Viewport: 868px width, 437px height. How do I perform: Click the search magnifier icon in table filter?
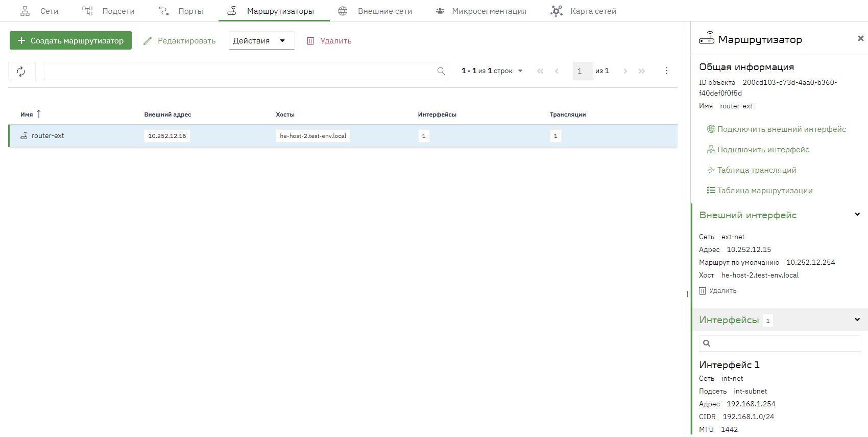(x=441, y=71)
